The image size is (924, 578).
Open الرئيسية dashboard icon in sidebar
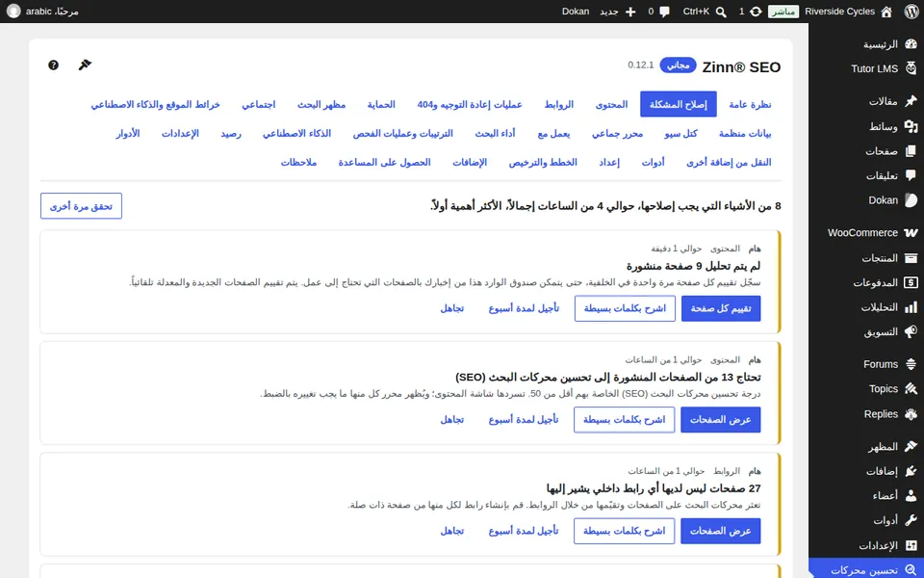pos(911,44)
